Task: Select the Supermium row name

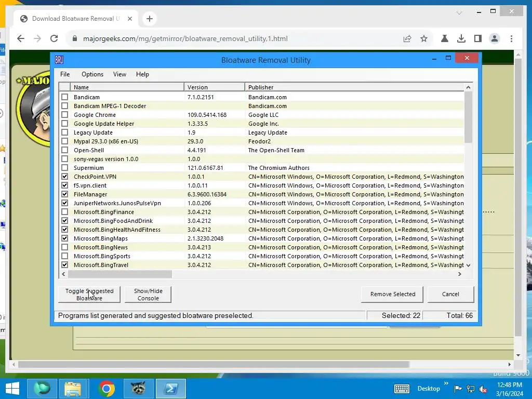Action: point(88,168)
